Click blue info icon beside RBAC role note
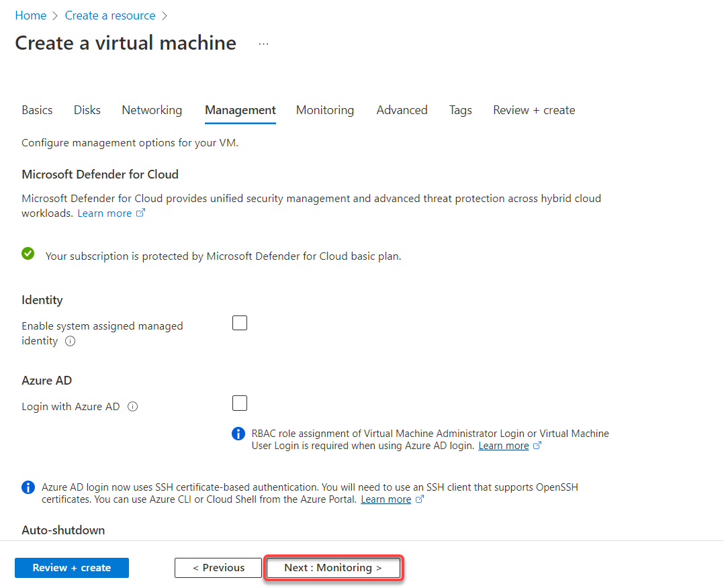Screen dimensions: 724x588 238,434
